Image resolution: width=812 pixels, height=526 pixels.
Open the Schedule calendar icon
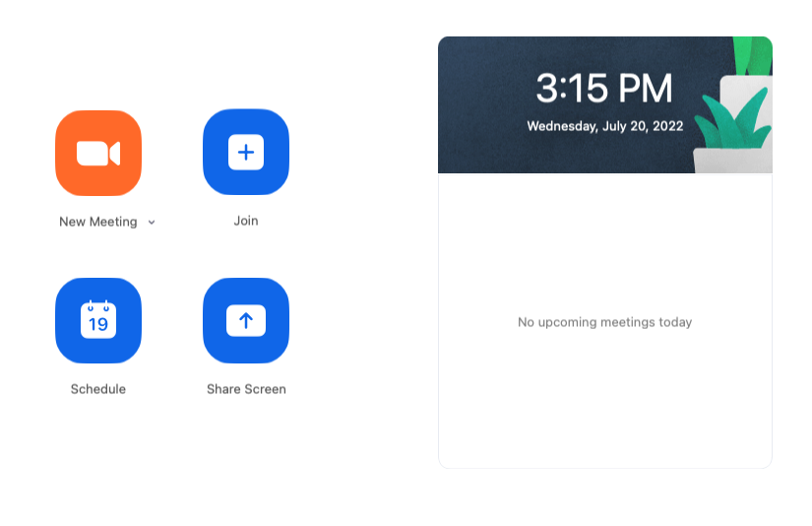[x=98, y=321]
